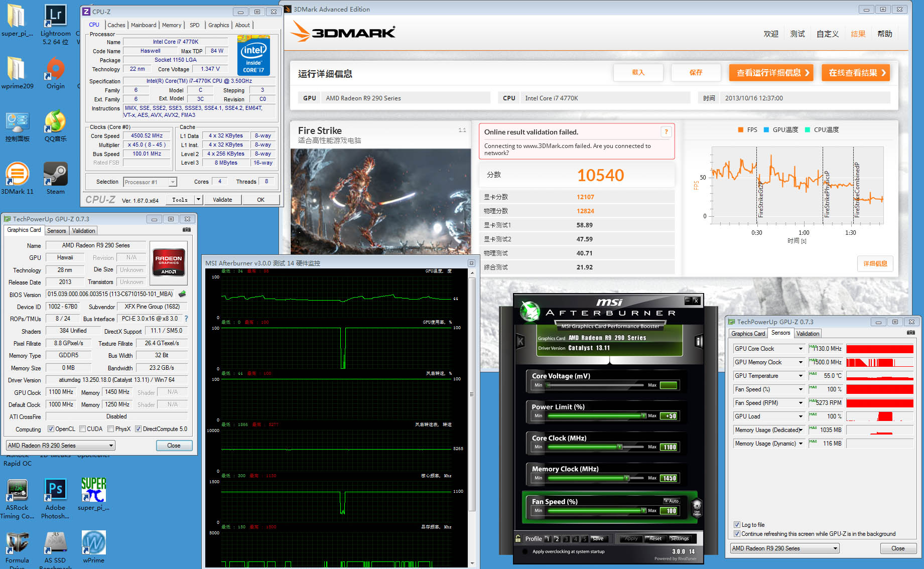Screen dimensions: 924x569
Task: Adjust the Afterburner Core Clock slider
Action: click(x=620, y=447)
